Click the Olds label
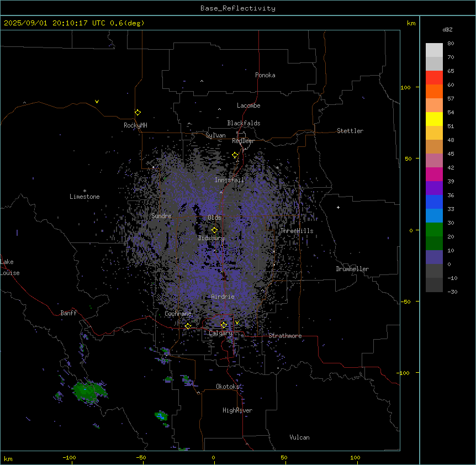The width and height of the screenshot is (476, 465). pos(214,218)
